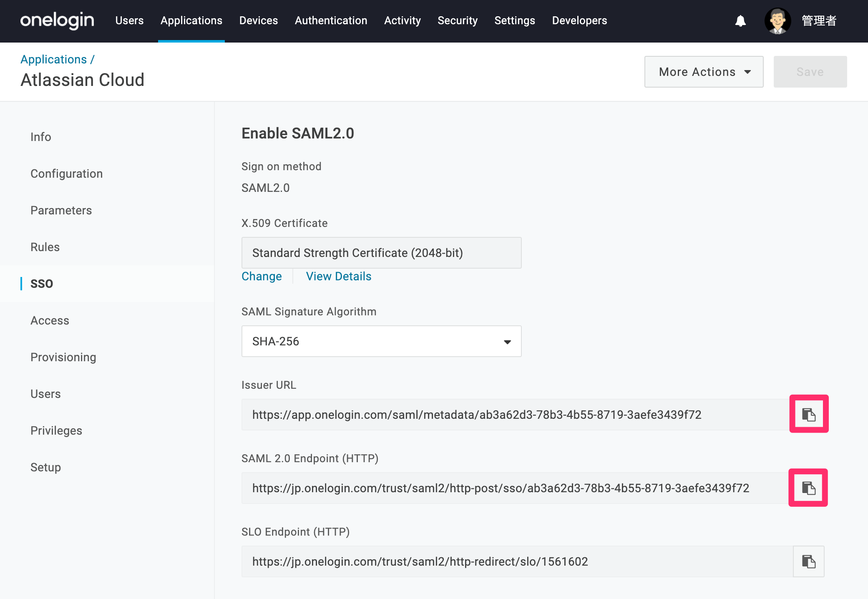The image size is (868, 599).
Task: Select the SSO sidebar tab
Action: coord(42,284)
